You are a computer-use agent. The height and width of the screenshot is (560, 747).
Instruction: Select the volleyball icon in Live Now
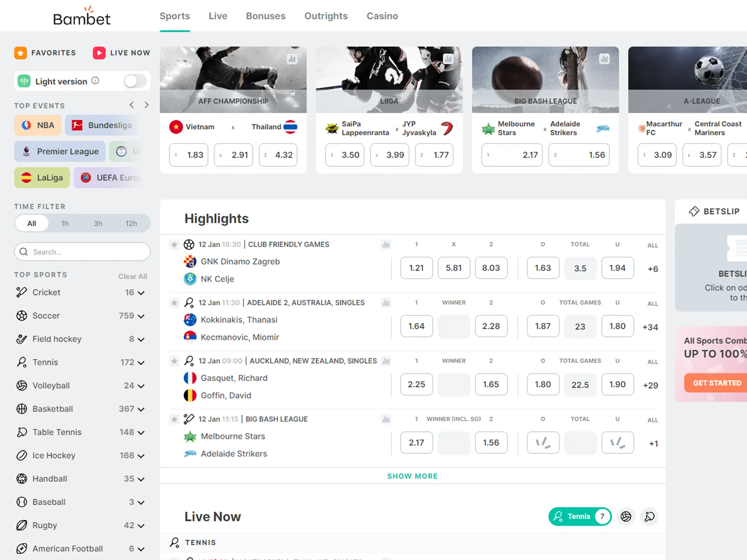(626, 516)
